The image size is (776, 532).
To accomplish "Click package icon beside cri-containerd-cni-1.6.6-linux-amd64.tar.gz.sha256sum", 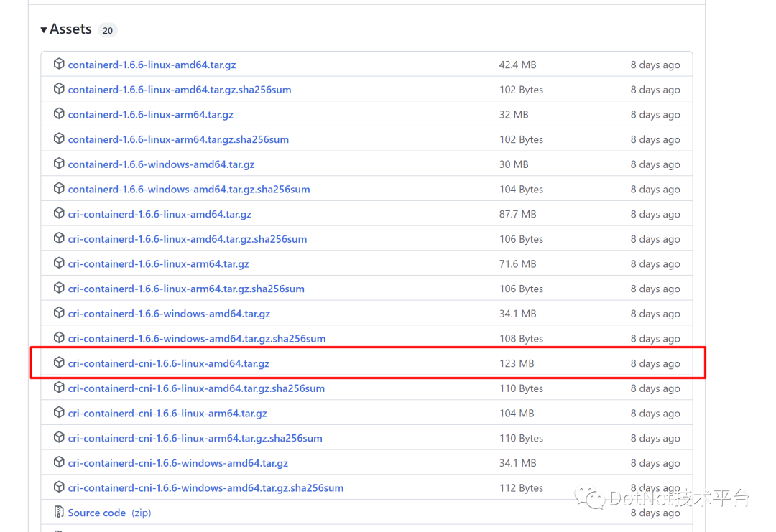I will pos(59,387).
